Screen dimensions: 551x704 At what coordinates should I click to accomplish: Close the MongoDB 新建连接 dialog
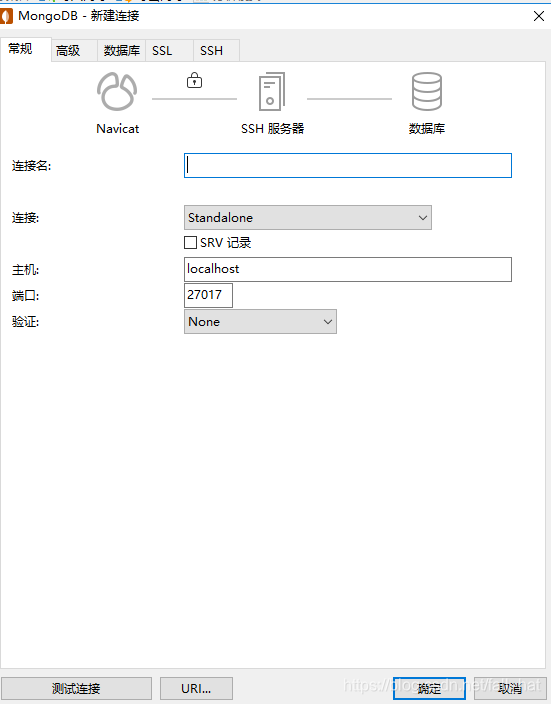(539, 16)
